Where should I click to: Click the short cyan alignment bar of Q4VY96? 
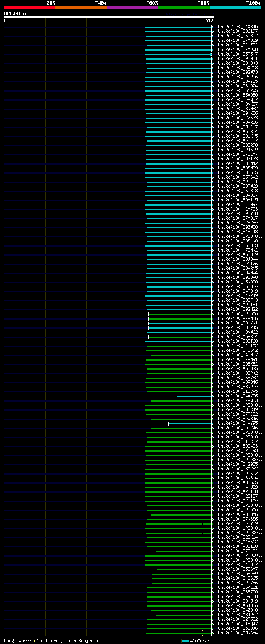pos(194,396)
